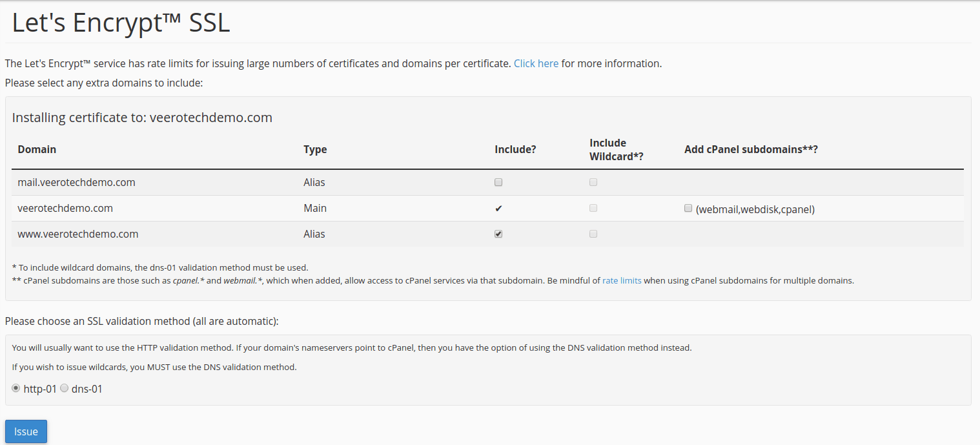Click the 'Main' type cell
This screenshot has width=980, height=445.
[315, 208]
